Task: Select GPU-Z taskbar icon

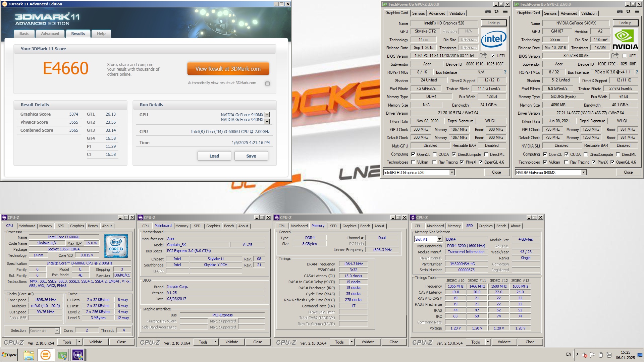Action: (x=62, y=355)
